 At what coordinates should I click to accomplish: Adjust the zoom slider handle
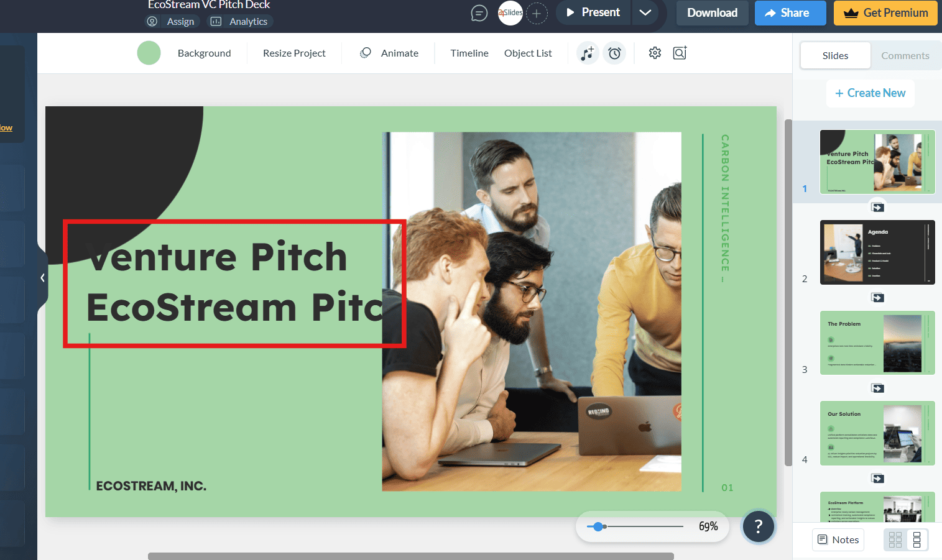pos(598,526)
